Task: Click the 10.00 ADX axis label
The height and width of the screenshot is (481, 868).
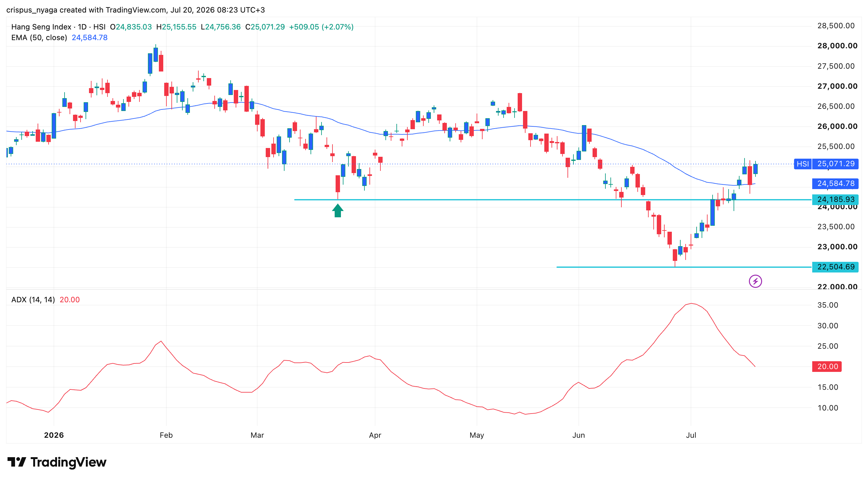Action: point(828,408)
